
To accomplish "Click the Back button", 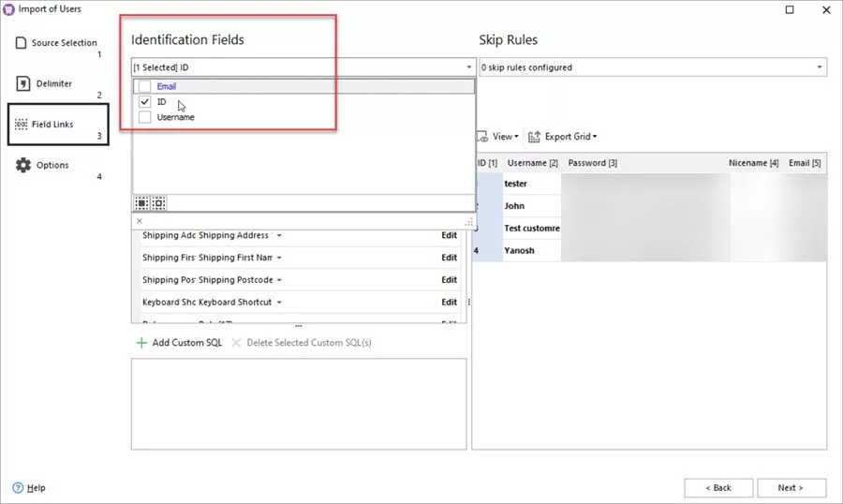I will point(718,488).
